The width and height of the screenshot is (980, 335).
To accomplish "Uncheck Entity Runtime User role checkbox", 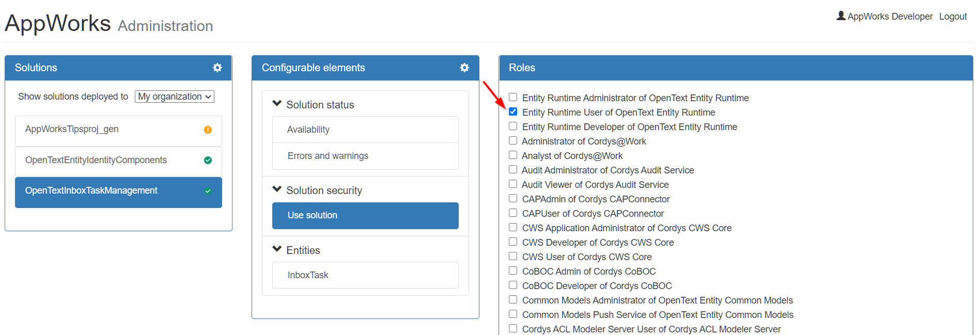I will 513,111.
